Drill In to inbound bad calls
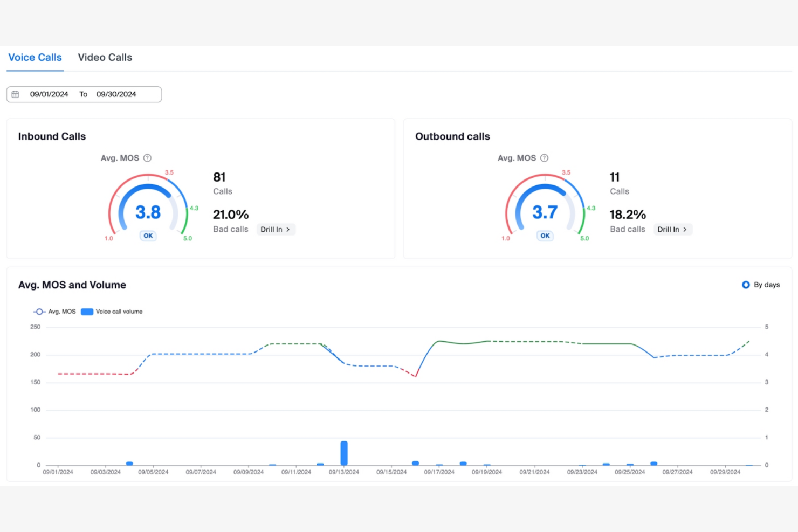Image resolution: width=798 pixels, height=532 pixels. click(276, 230)
